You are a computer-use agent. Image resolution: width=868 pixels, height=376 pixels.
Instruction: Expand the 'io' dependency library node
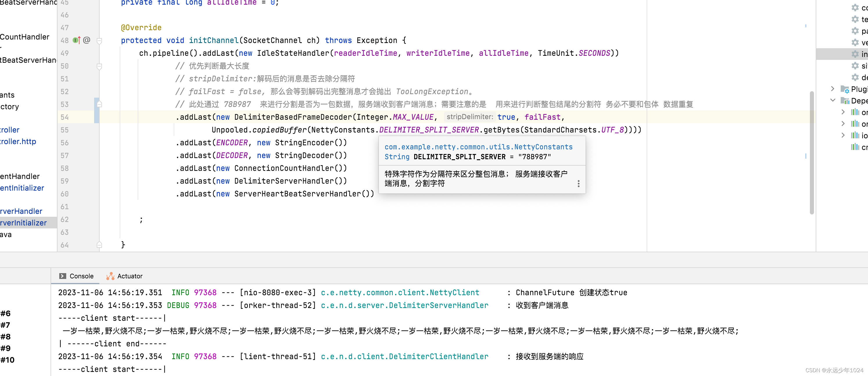tap(843, 135)
